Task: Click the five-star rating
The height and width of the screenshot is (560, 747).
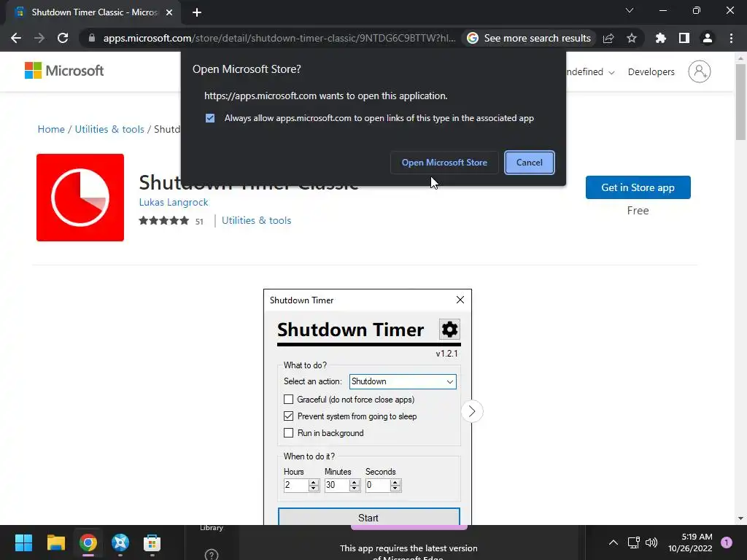Action: pos(164,220)
